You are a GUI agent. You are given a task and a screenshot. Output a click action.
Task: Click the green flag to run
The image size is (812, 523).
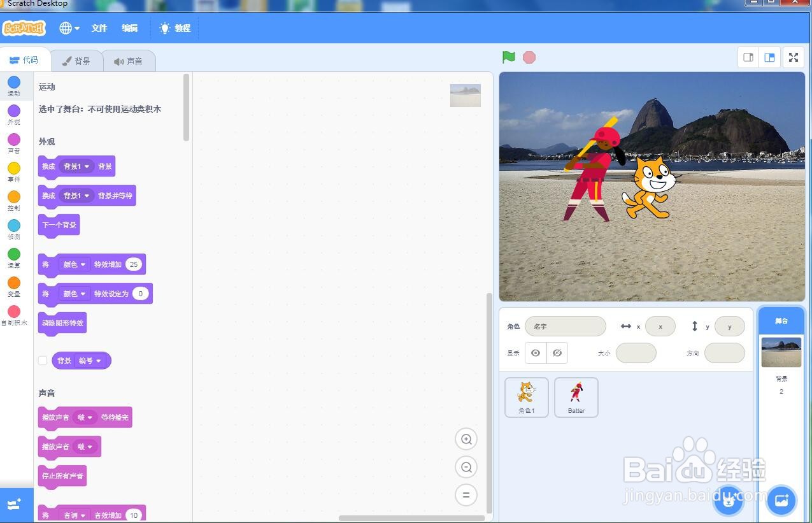click(x=508, y=57)
